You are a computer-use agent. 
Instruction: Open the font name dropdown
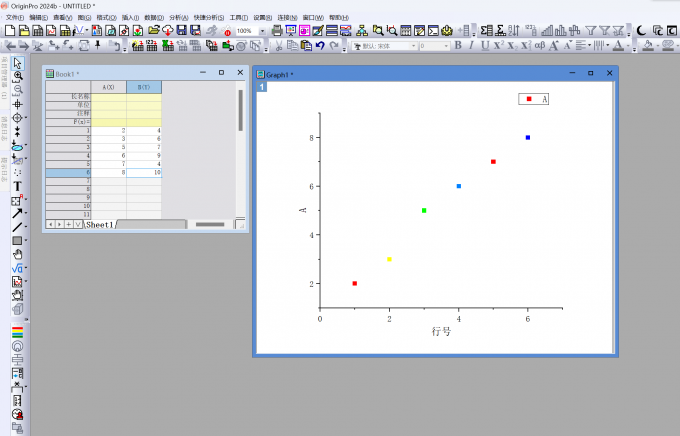coord(413,46)
